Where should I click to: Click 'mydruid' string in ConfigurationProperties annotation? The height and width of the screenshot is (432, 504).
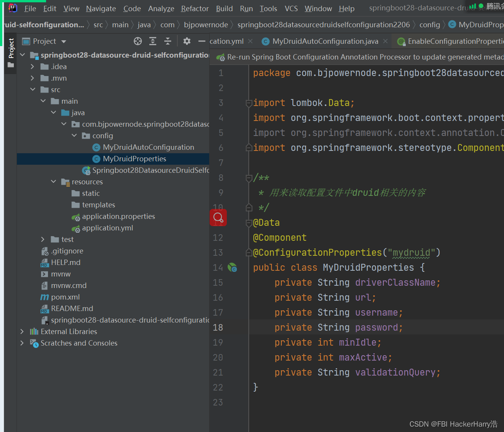(x=411, y=253)
